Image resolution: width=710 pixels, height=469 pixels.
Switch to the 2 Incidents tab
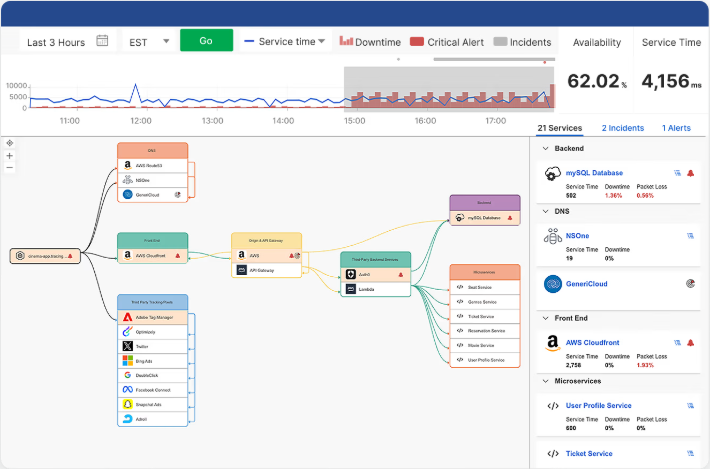[623, 128]
